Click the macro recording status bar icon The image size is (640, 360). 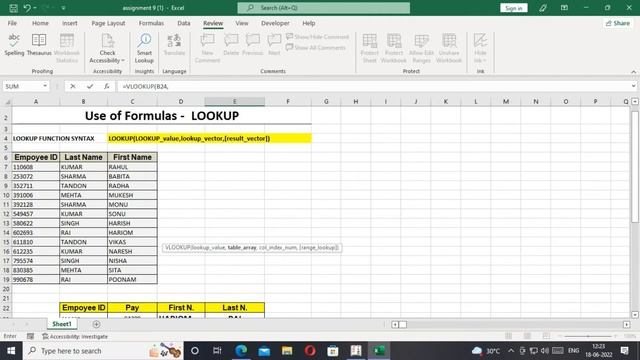point(31,336)
